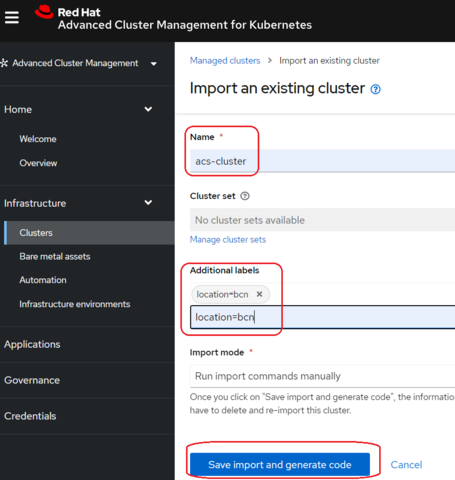The width and height of the screenshot is (455, 480).
Task: Open the Credentials page
Action: (30, 416)
